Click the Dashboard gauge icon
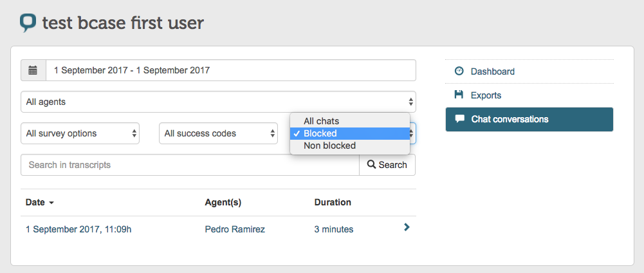This screenshot has height=273, width=644. [x=459, y=71]
